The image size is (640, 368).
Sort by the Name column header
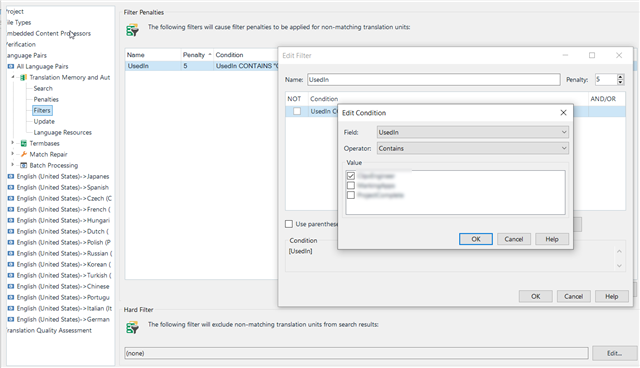[x=153, y=55]
